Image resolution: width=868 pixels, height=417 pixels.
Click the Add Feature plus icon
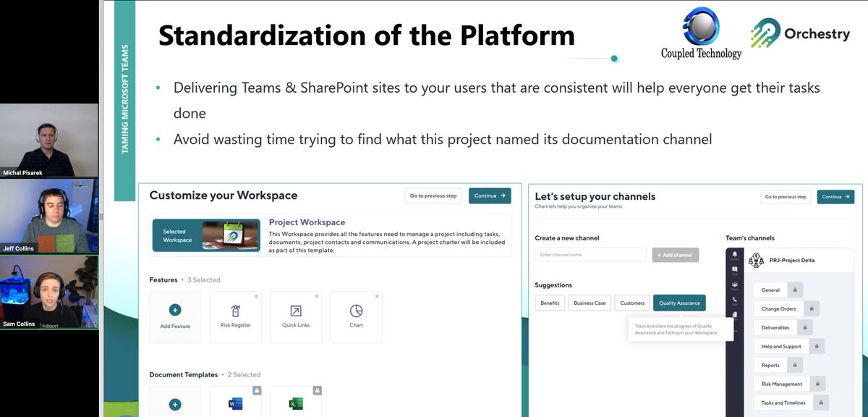(175, 310)
